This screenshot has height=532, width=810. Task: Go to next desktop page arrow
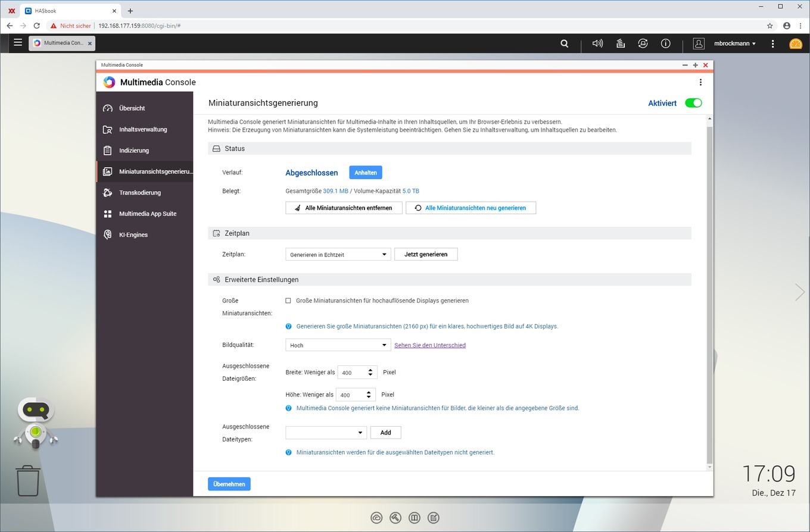(800, 292)
